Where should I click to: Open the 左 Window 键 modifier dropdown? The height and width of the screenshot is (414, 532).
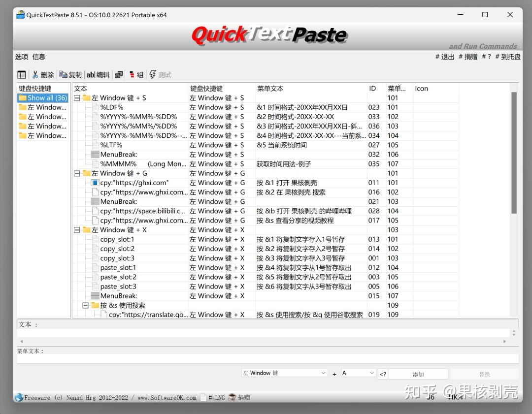[284, 373]
